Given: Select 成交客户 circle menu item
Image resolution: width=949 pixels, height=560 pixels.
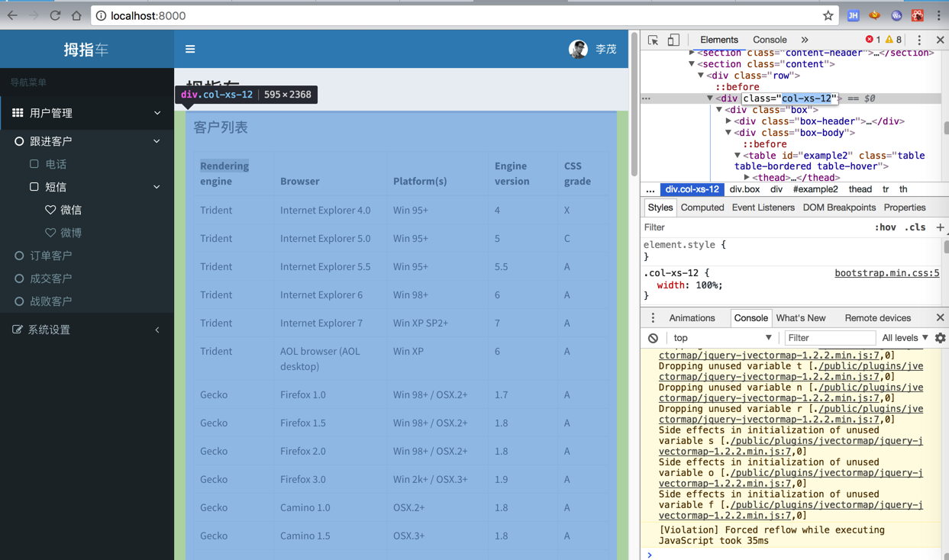Looking at the screenshot, I should click(44, 278).
